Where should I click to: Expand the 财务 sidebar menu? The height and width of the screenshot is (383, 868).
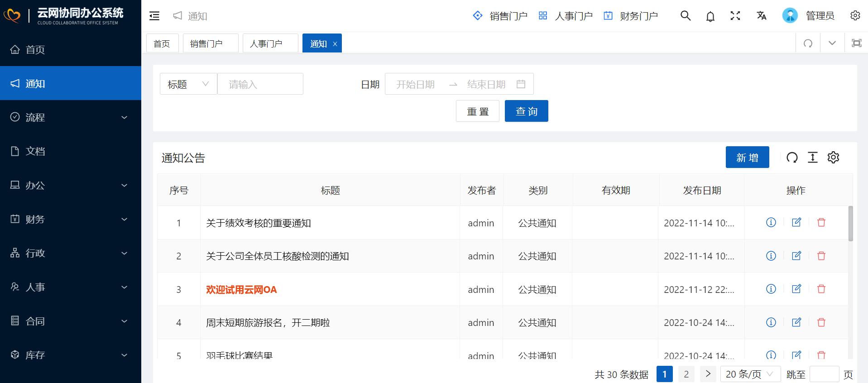tap(71, 219)
